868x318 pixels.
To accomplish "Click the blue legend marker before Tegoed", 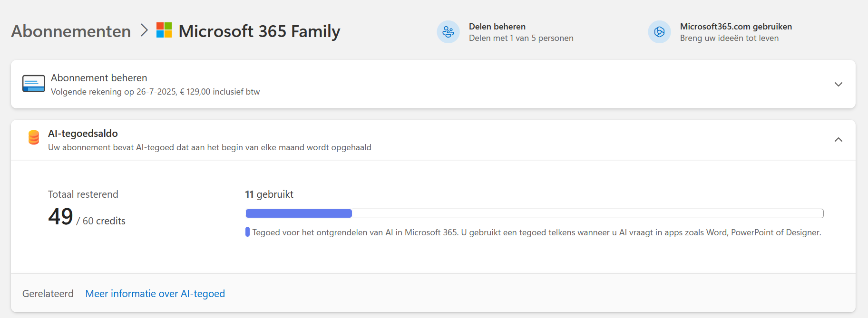I will (x=247, y=232).
